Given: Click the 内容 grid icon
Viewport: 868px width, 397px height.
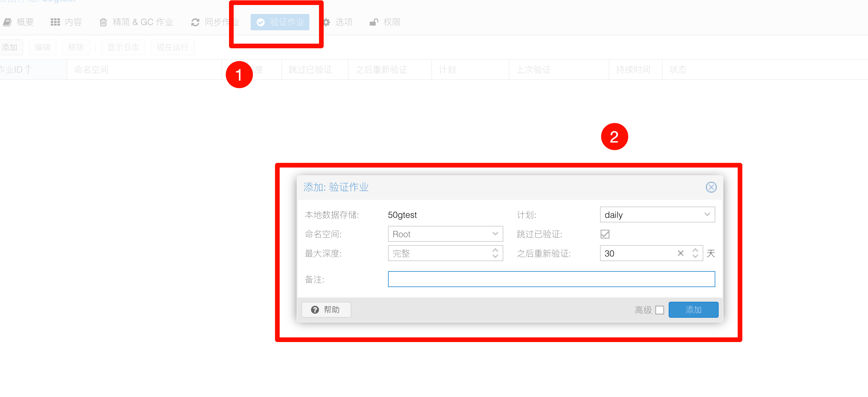Looking at the screenshot, I should click(55, 22).
